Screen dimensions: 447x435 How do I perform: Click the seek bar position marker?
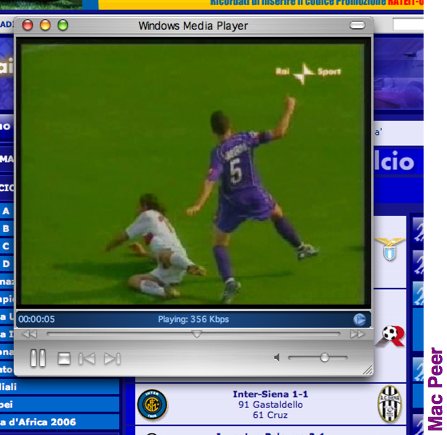pyautogui.click(x=197, y=334)
